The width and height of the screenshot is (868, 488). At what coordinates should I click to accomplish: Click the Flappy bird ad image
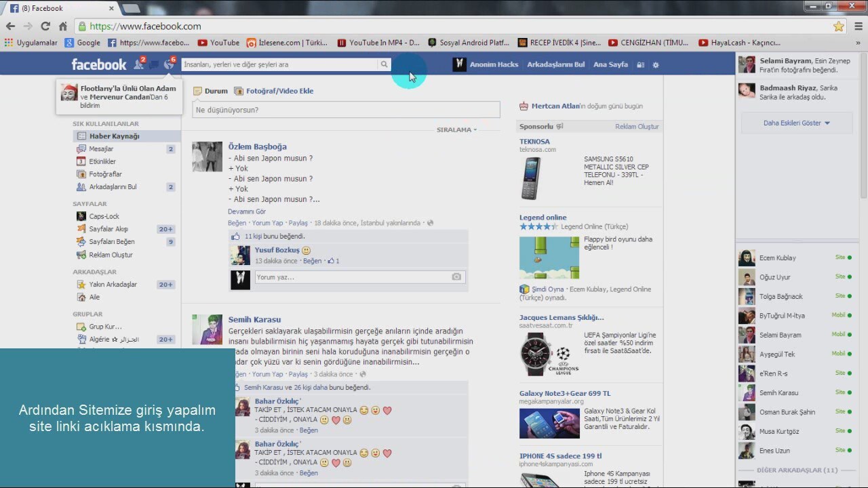point(549,258)
